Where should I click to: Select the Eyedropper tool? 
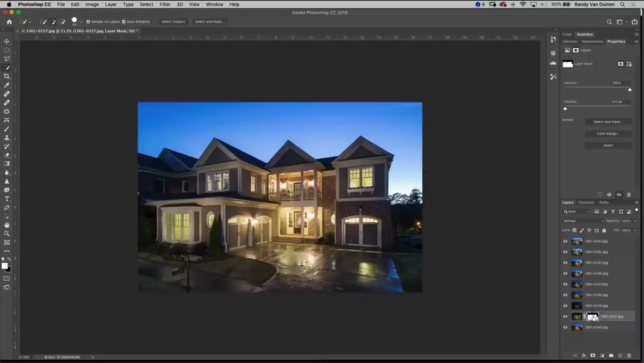point(6,85)
